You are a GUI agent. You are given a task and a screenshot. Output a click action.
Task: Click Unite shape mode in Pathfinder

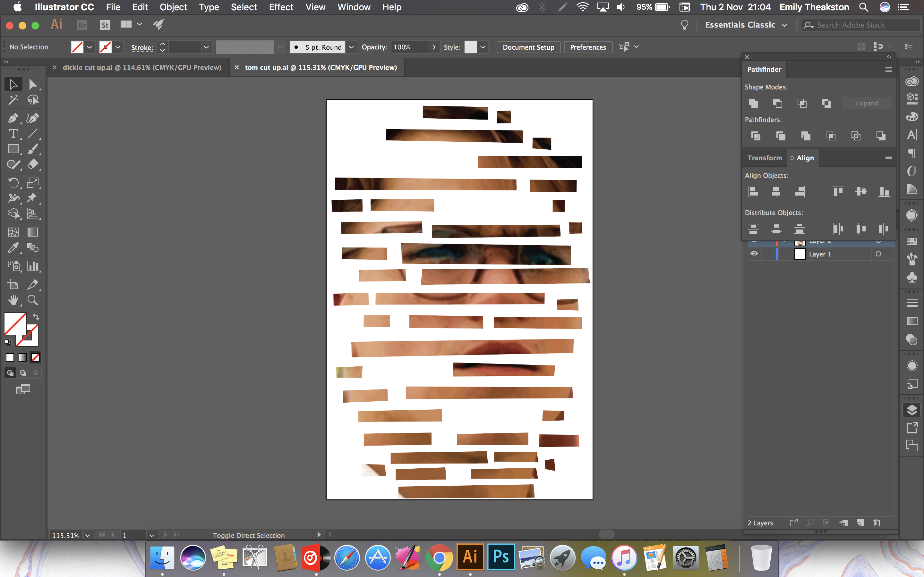753,103
